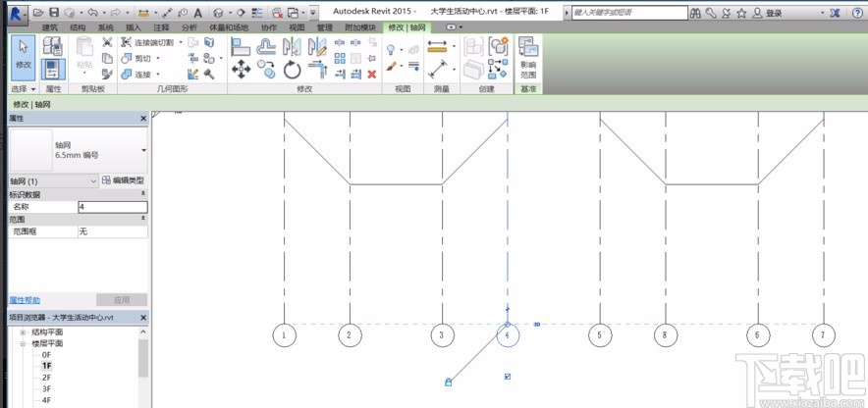Save the project with the floppy disk icon
This screenshot has height=408, width=868.
(x=54, y=12)
